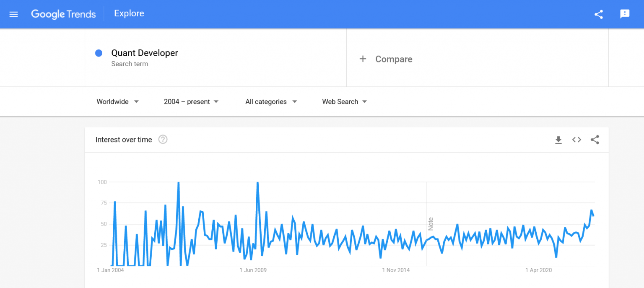This screenshot has height=288, width=644.
Task: Expand the Worldwide region dropdown
Action: (x=117, y=101)
